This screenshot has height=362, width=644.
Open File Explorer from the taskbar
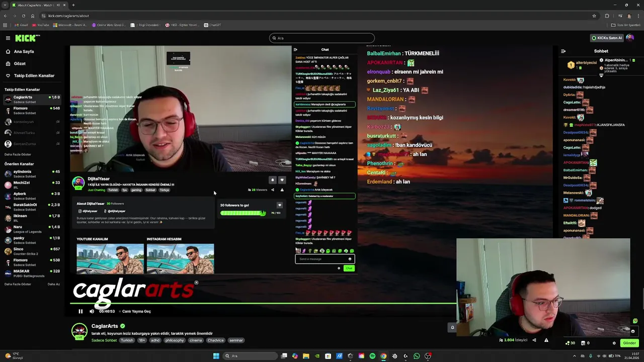pyautogui.click(x=306, y=356)
